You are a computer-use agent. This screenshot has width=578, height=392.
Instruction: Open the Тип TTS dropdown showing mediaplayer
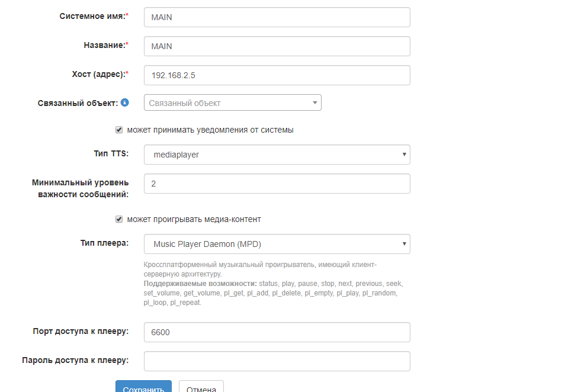(277, 155)
